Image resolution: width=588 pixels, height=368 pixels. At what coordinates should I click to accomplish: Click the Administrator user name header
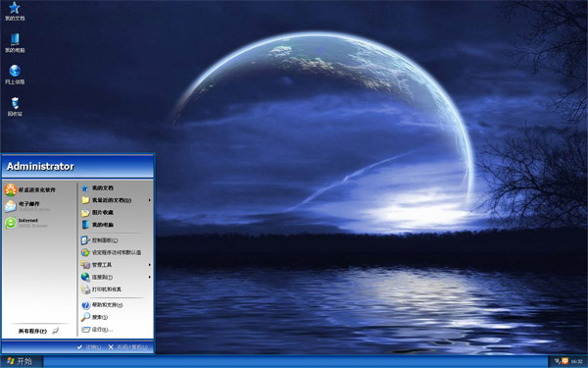click(40, 167)
